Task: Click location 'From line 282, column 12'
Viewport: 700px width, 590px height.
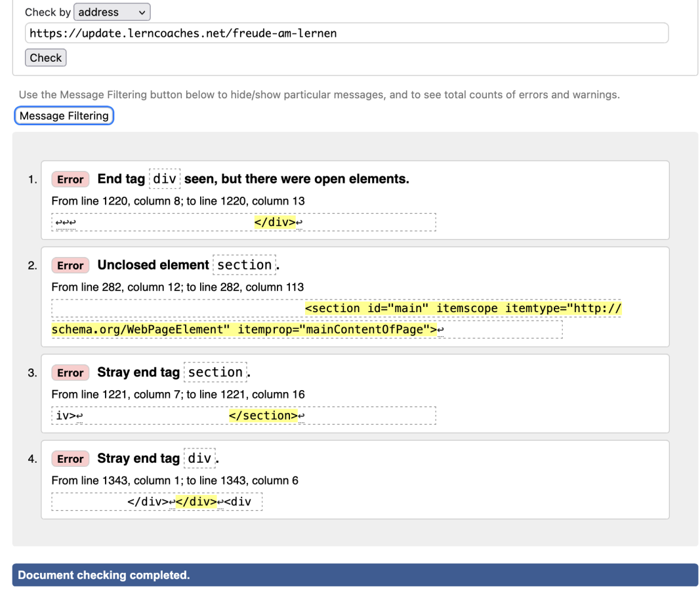Action: point(177,286)
